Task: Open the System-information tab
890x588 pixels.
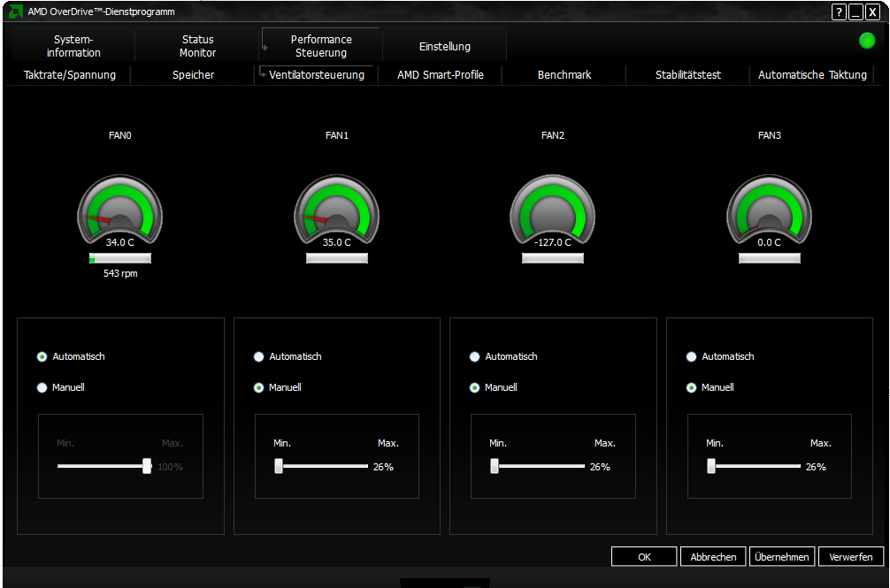Action: click(x=73, y=46)
